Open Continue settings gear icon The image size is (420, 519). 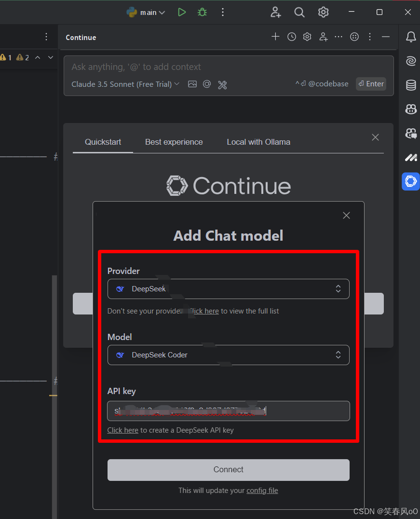click(307, 37)
